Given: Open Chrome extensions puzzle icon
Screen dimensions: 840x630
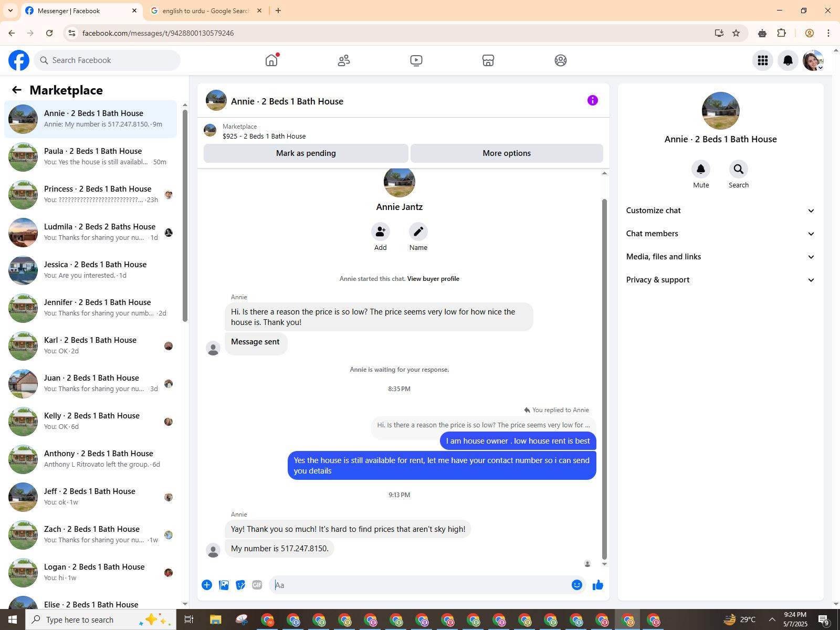Looking at the screenshot, I should click(x=782, y=33).
